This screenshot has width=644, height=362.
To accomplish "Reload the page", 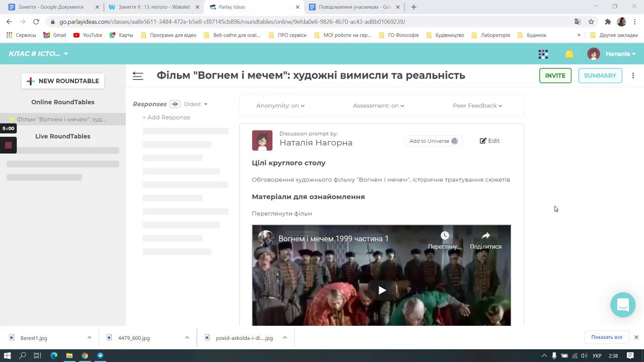I will [36, 22].
